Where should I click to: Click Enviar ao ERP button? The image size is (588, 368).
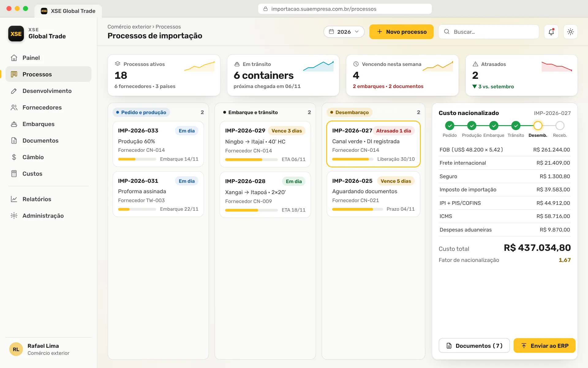pos(545,346)
